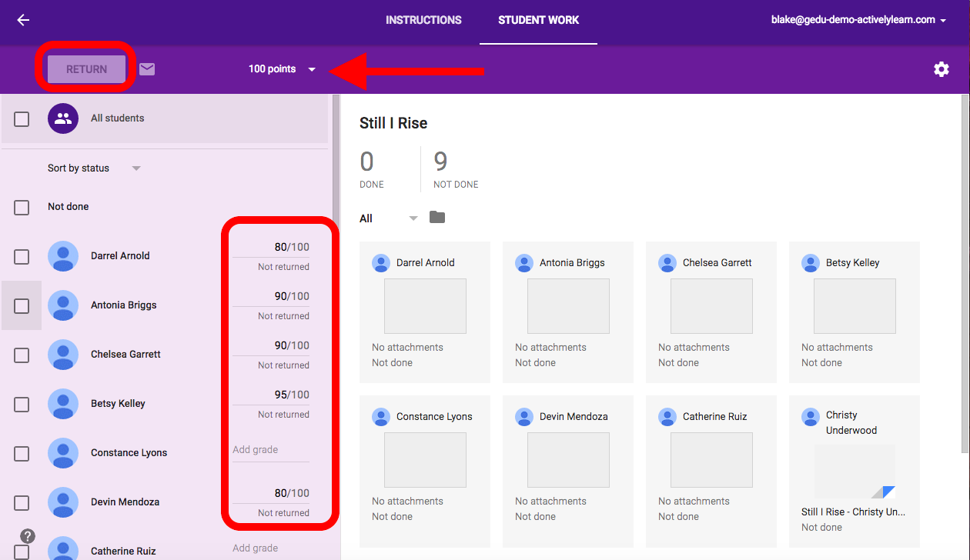The height and width of the screenshot is (560, 970).
Task: Click avatar on Darrel Arnold's work card
Action: pos(381,263)
